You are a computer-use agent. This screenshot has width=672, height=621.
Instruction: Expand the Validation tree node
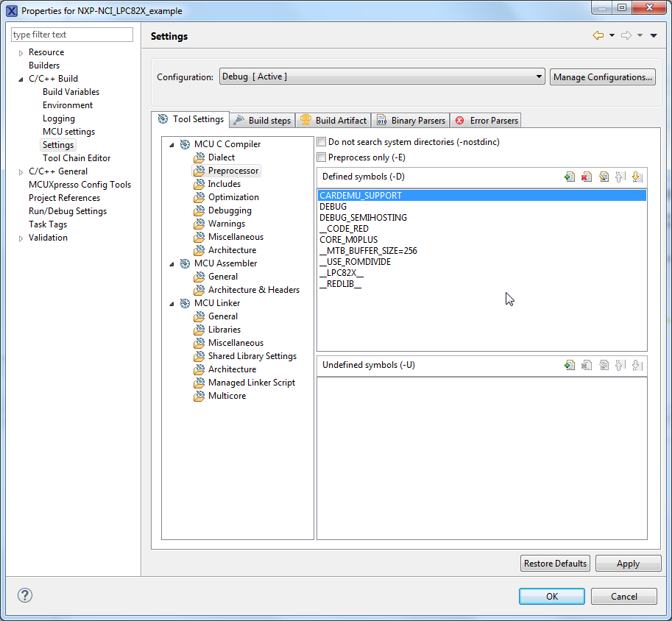[x=21, y=238]
